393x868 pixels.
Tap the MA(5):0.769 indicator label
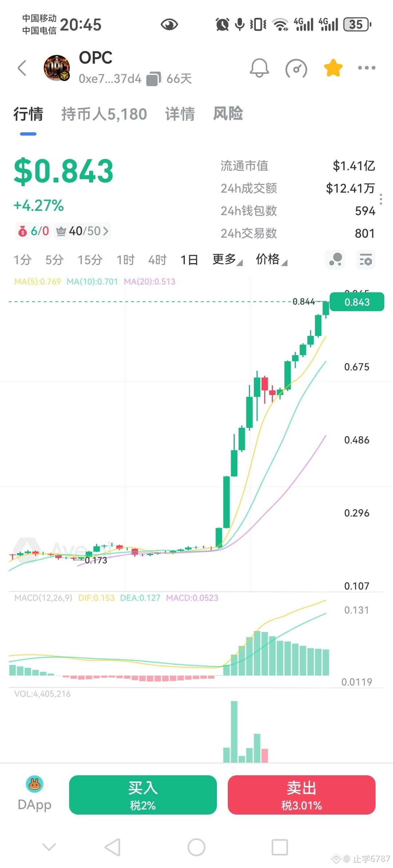(37, 282)
